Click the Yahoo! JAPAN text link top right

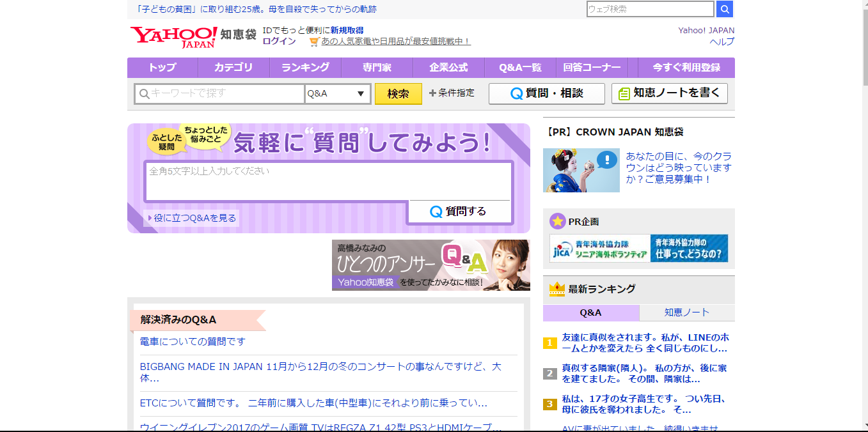(707, 30)
